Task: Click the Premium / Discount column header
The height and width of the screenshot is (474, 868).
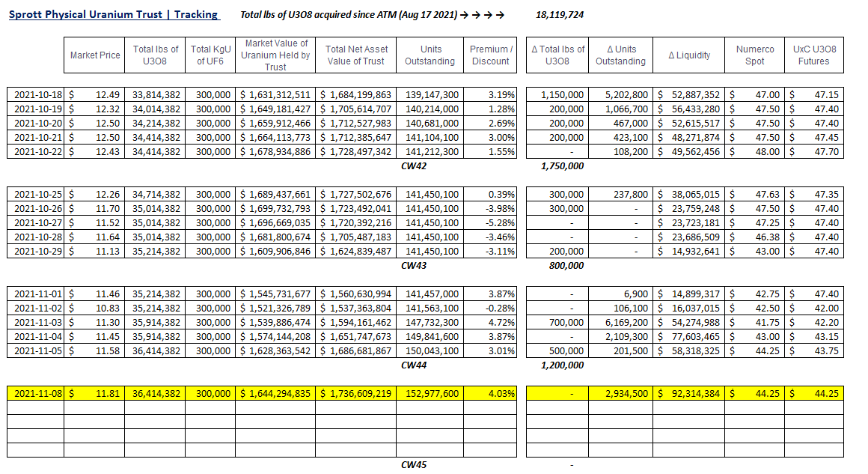Action: pyautogui.click(x=491, y=55)
